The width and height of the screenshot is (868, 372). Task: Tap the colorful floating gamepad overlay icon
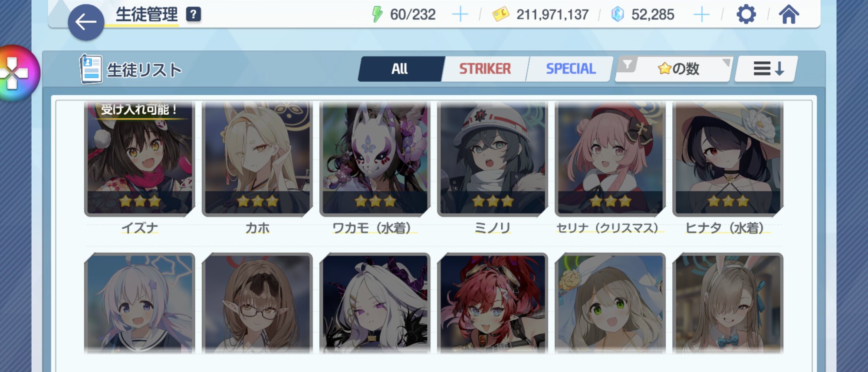15,73
